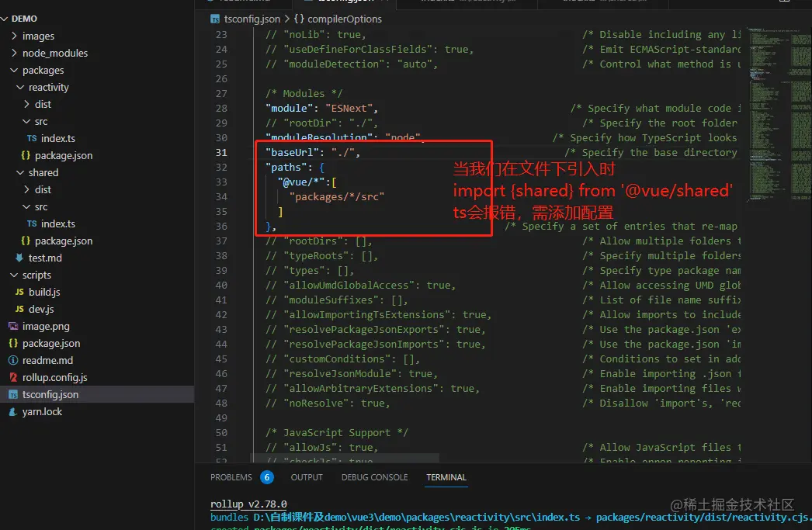This screenshot has width=812, height=530.
Task: Open package.json in the reactivity folder
Action: pos(64,155)
